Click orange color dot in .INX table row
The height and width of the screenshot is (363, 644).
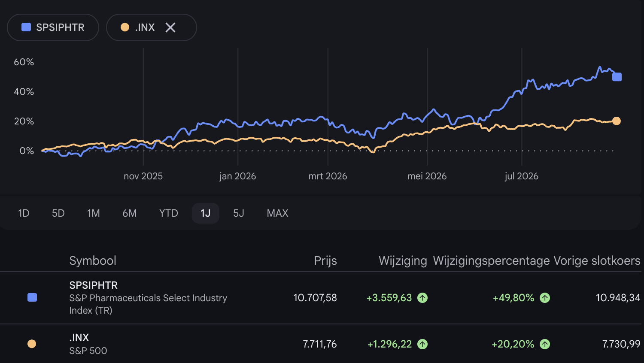[x=32, y=344]
